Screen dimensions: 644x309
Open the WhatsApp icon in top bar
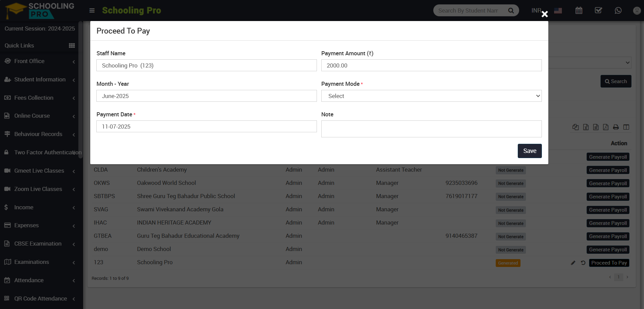618,11
